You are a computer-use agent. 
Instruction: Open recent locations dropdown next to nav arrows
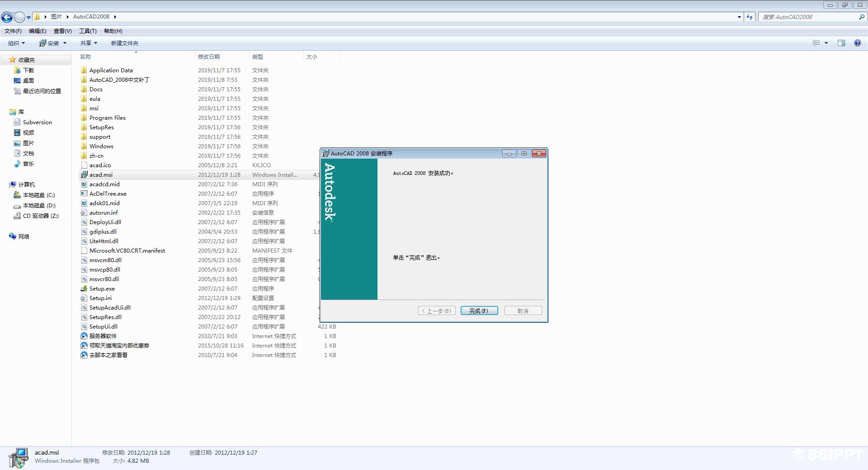pyautogui.click(x=28, y=18)
